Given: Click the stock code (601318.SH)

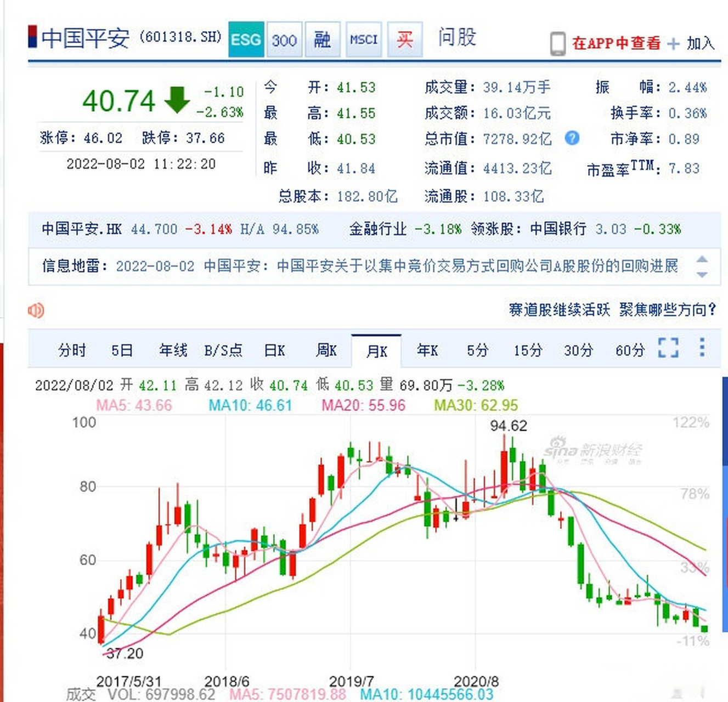Looking at the screenshot, I should [x=180, y=37].
